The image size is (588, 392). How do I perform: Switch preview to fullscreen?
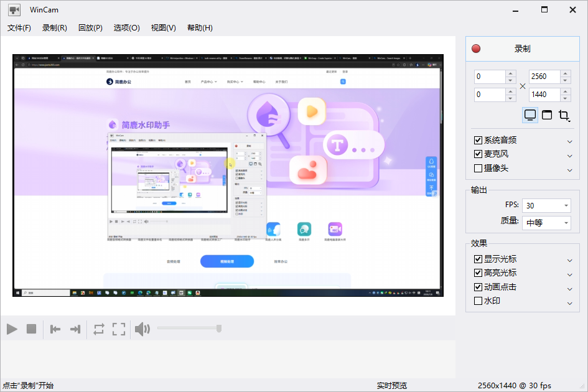point(119,329)
